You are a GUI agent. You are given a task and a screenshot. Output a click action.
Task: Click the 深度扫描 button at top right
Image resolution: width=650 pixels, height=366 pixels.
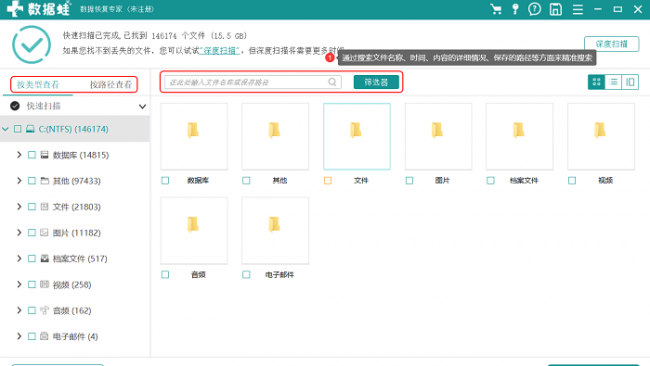click(x=611, y=44)
